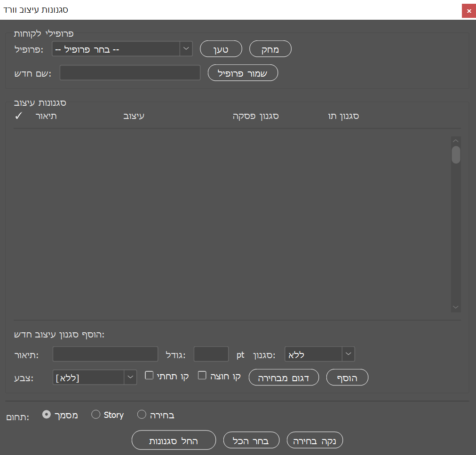Open the בחר פרופיל profile dropdown
This screenshot has width=476, height=455.
pyautogui.click(x=122, y=49)
